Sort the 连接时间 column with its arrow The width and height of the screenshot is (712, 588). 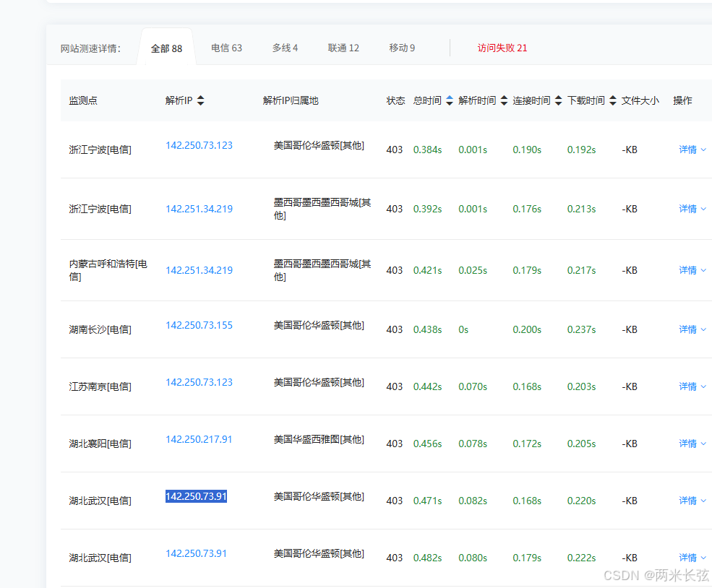pos(557,100)
